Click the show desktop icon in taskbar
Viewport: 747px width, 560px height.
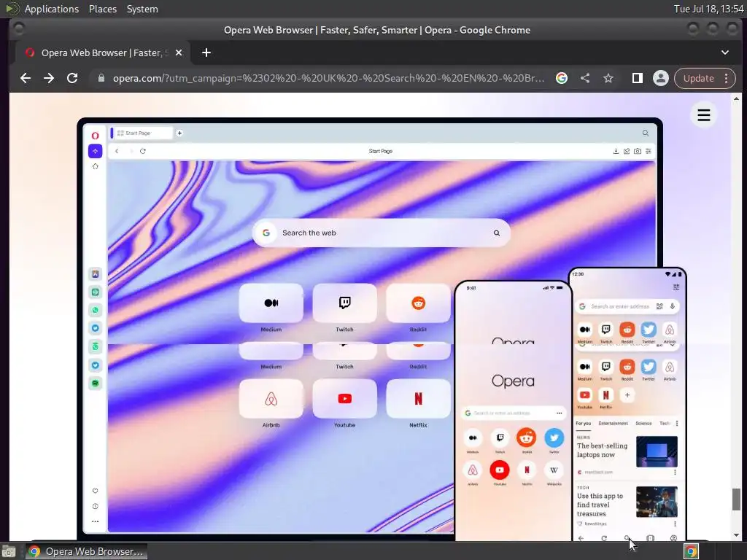(x=9, y=551)
